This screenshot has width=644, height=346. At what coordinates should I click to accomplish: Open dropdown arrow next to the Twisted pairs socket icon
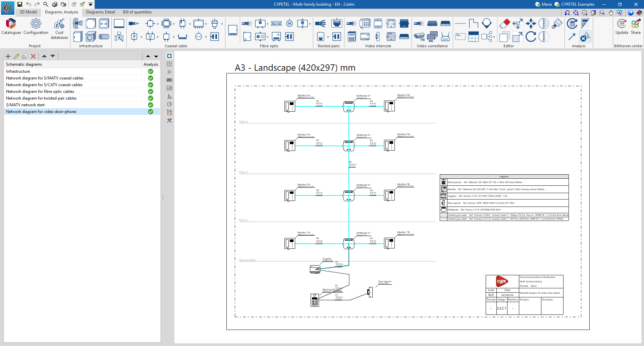tap(328, 37)
